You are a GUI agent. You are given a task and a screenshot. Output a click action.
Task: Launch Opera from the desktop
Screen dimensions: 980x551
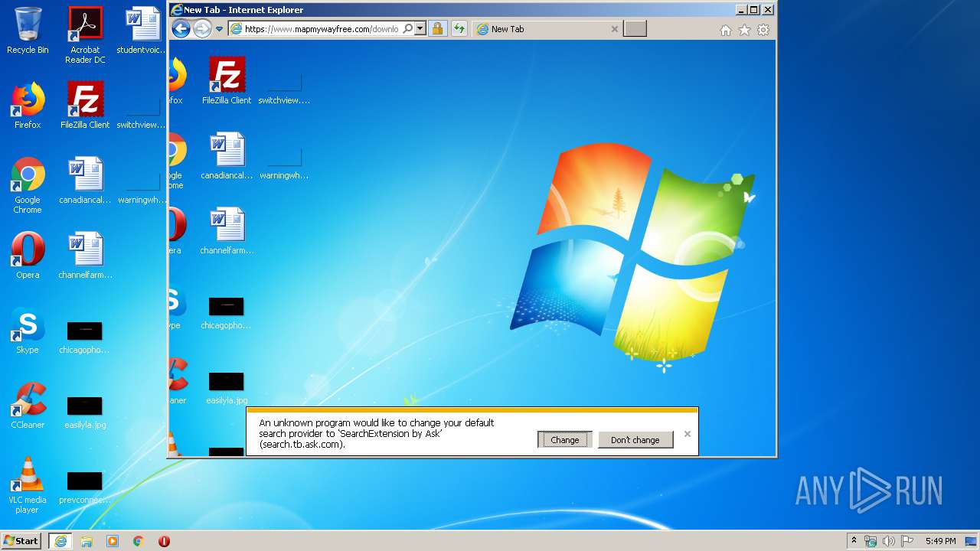(x=28, y=256)
